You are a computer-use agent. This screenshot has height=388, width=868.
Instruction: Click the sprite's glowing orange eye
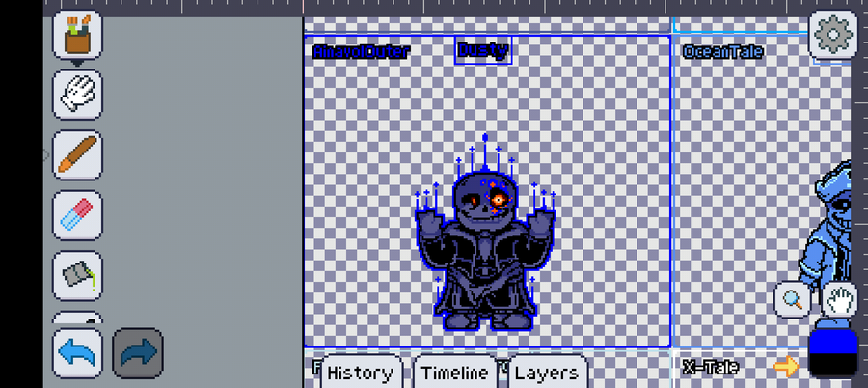click(499, 200)
